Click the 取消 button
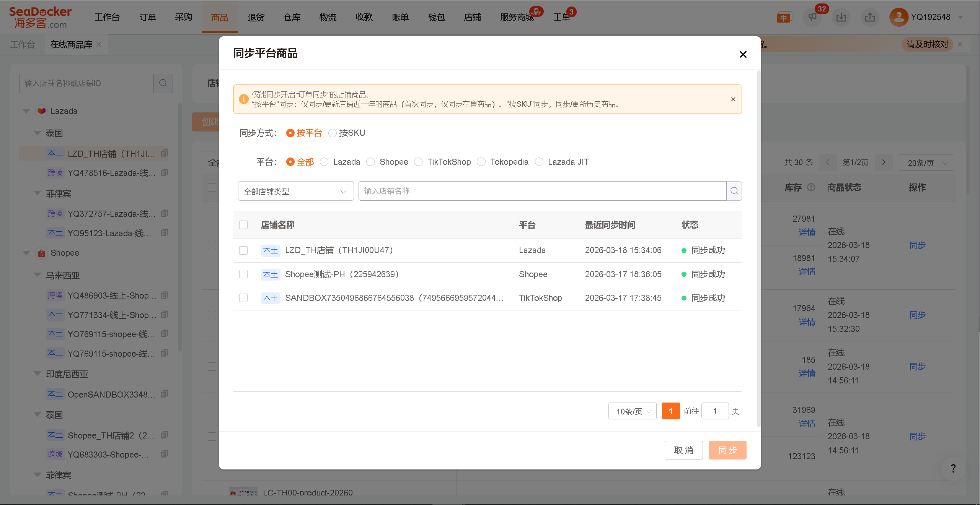 click(x=683, y=450)
